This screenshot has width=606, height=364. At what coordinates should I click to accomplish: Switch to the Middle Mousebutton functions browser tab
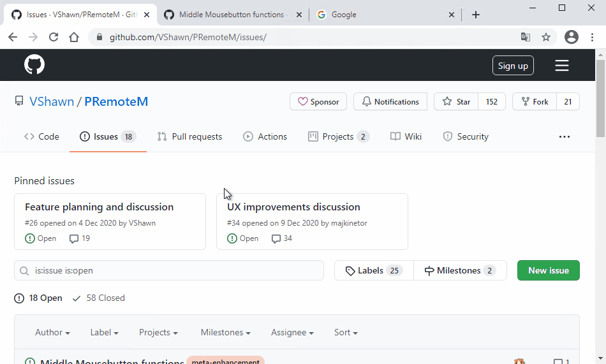(x=231, y=15)
